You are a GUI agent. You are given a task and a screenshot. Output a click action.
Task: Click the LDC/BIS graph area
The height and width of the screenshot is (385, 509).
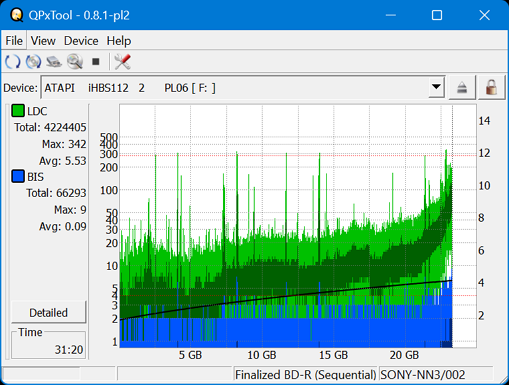(x=298, y=226)
